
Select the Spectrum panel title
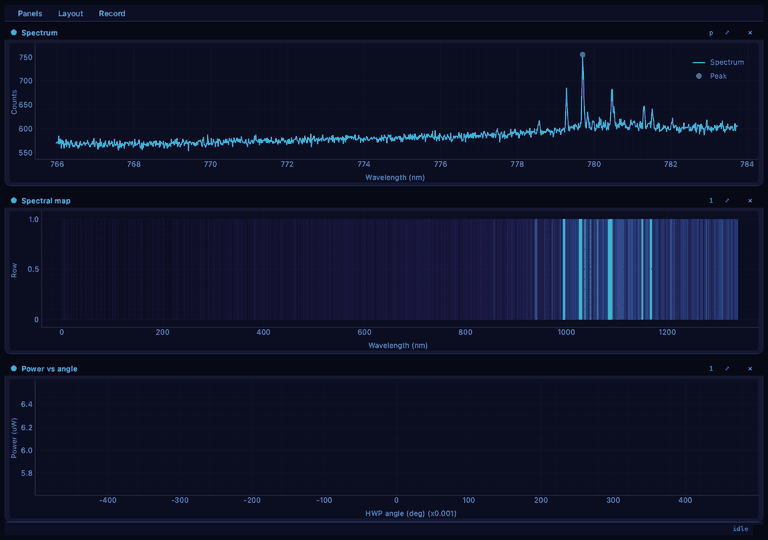coord(39,33)
